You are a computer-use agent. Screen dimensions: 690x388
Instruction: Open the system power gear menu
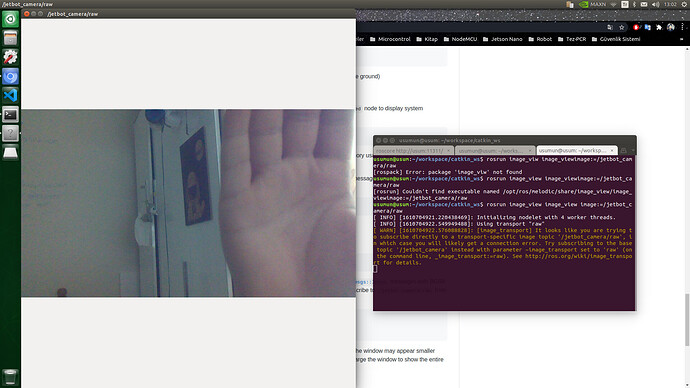tap(684, 4)
